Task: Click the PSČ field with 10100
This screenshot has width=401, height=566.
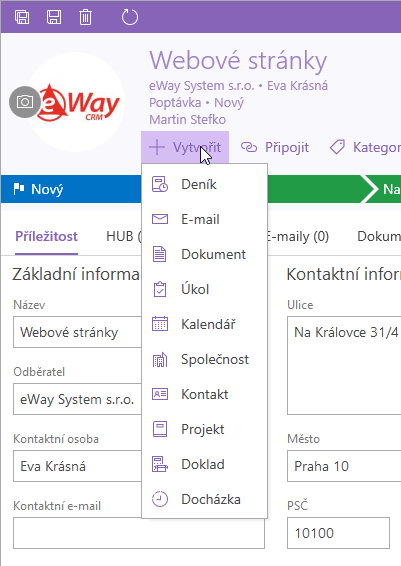Action: point(339,533)
